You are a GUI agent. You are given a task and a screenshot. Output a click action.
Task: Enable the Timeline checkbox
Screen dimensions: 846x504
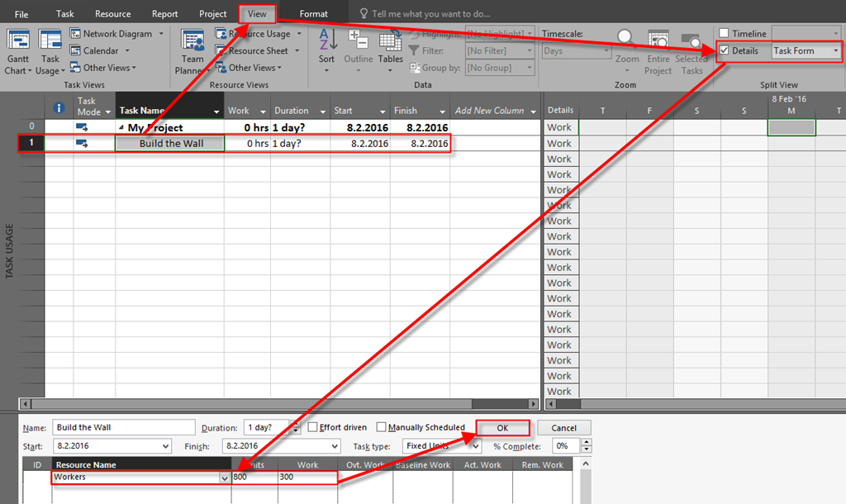(725, 34)
